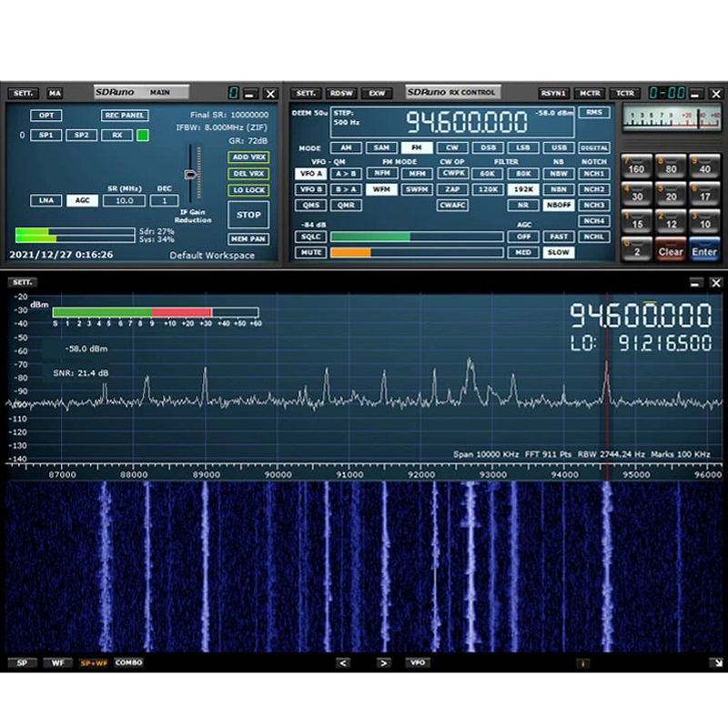
Task: Toggle the MUTE audio button
Action: coord(309,252)
